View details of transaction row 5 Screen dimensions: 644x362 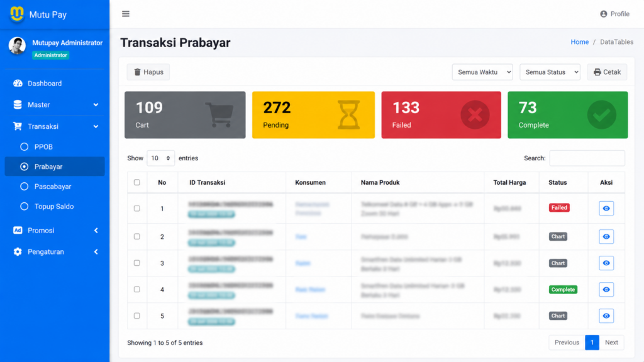606,316
